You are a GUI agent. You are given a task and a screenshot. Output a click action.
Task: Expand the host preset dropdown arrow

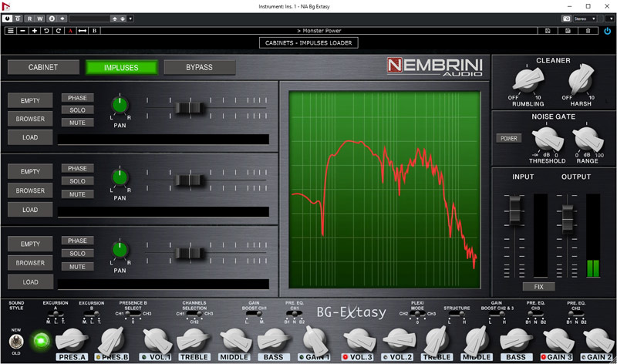point(130,18)
